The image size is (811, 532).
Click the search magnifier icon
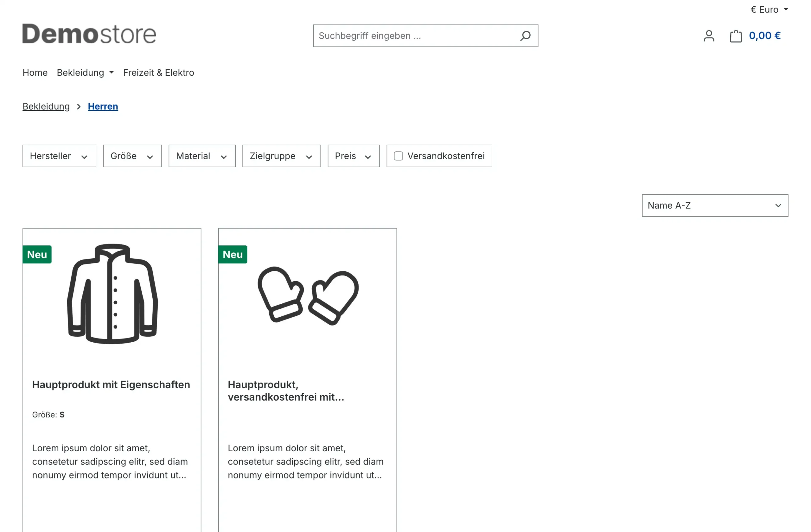(x=525, y=35)
